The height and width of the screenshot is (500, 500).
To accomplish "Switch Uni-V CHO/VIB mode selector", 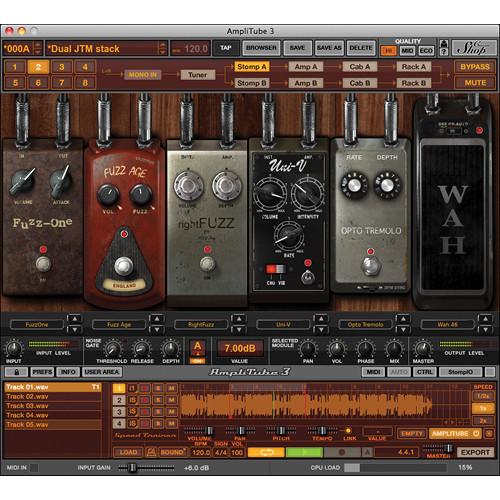I will (x=275, y=269).
